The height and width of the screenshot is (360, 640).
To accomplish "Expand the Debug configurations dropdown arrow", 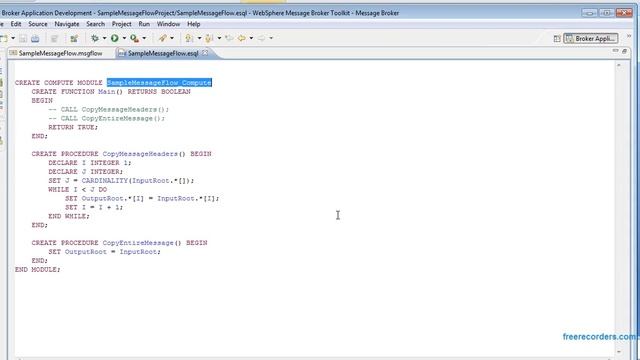I will coord(104,38).
